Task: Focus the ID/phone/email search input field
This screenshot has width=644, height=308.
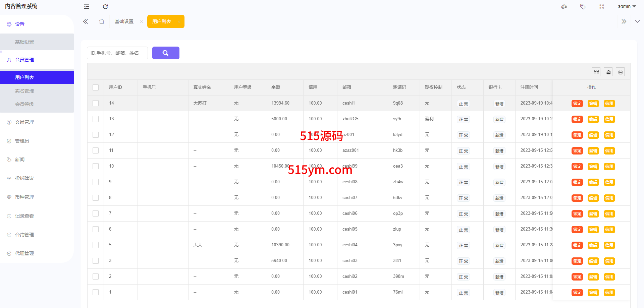Action: click(x=117, y=53)
